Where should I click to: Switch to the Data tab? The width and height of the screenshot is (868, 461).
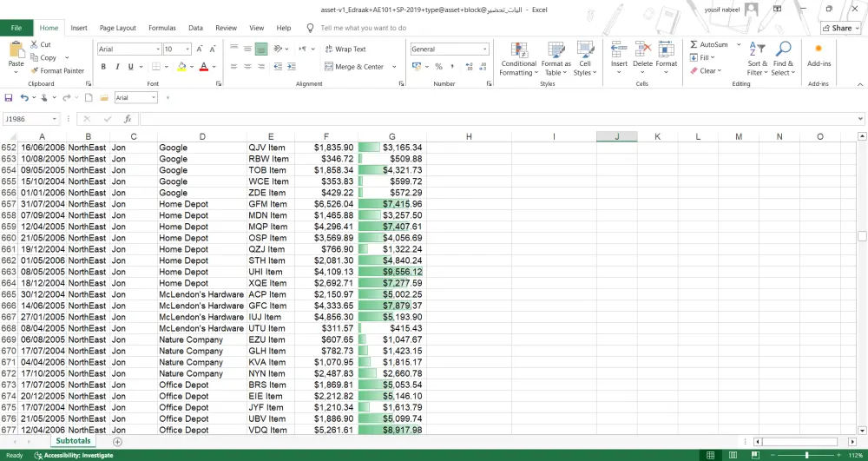pyautogui.click(x=195, y=28)
